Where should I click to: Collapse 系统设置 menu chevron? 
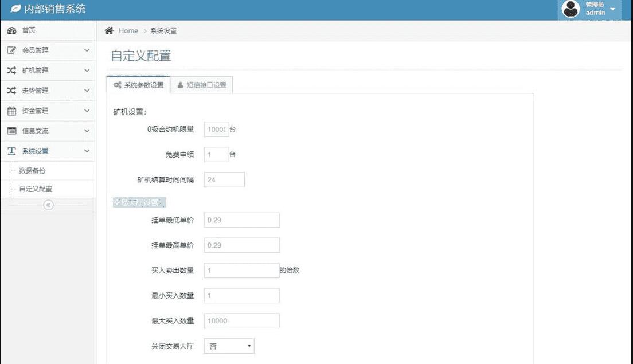(x=87, y=151)
